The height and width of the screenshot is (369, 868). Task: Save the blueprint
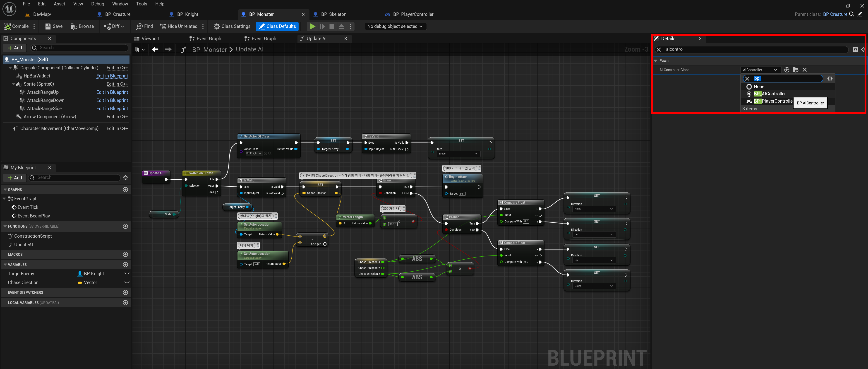[54, 26]
